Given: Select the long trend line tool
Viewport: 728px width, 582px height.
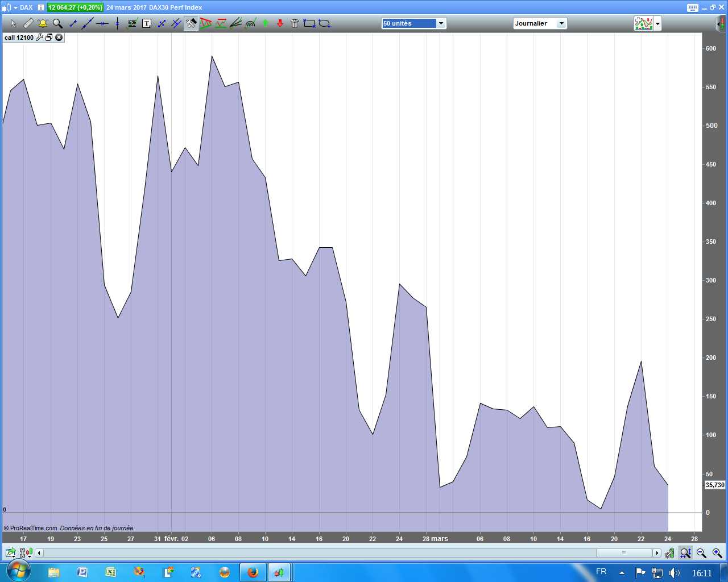Looking at the screenshot, I should [x=88, y=23].
